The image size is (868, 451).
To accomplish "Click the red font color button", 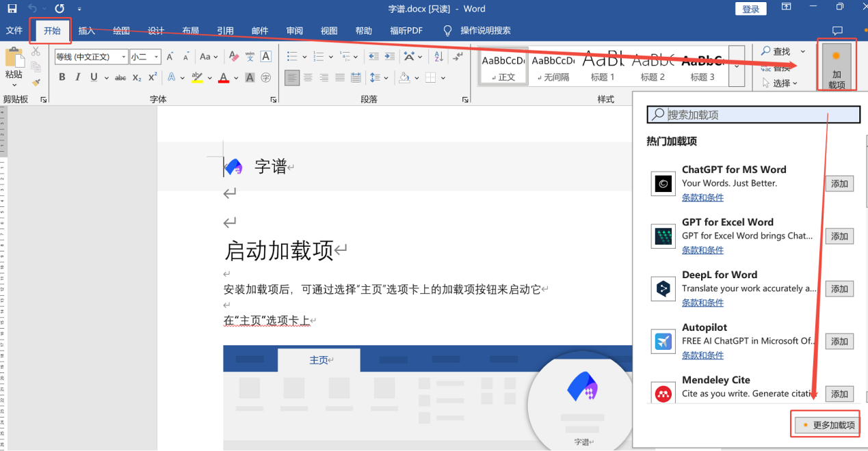I will pyautogui.click(x=224, y=78).
